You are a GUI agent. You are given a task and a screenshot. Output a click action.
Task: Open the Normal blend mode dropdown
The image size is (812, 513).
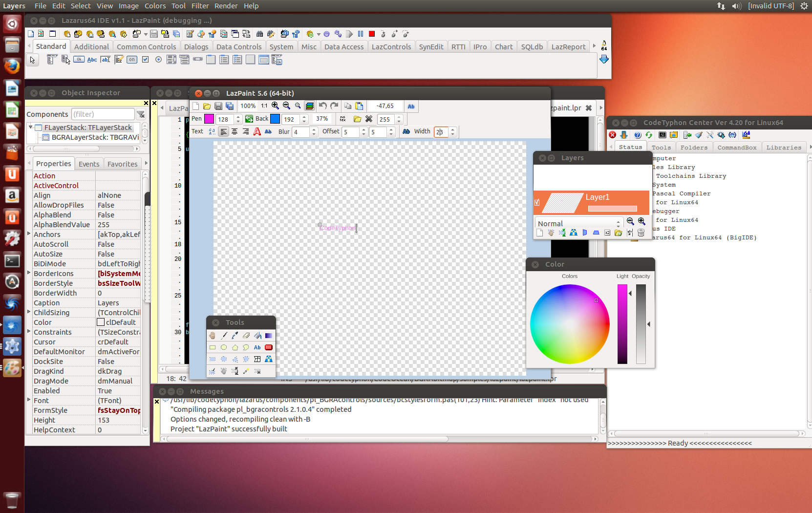[x=579, y=223]
